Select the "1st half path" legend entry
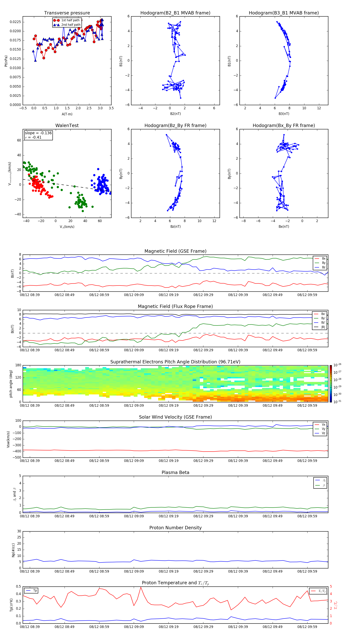The image size is (351, 644). coord(66,20)
